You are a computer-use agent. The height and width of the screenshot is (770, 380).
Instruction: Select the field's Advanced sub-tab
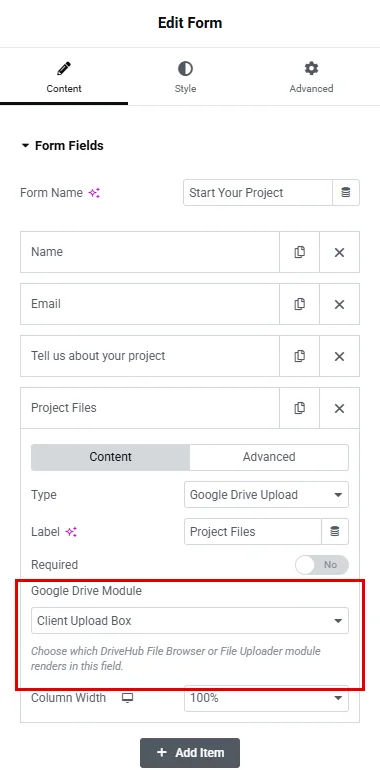pyautogui.click(x=269, y=457)
